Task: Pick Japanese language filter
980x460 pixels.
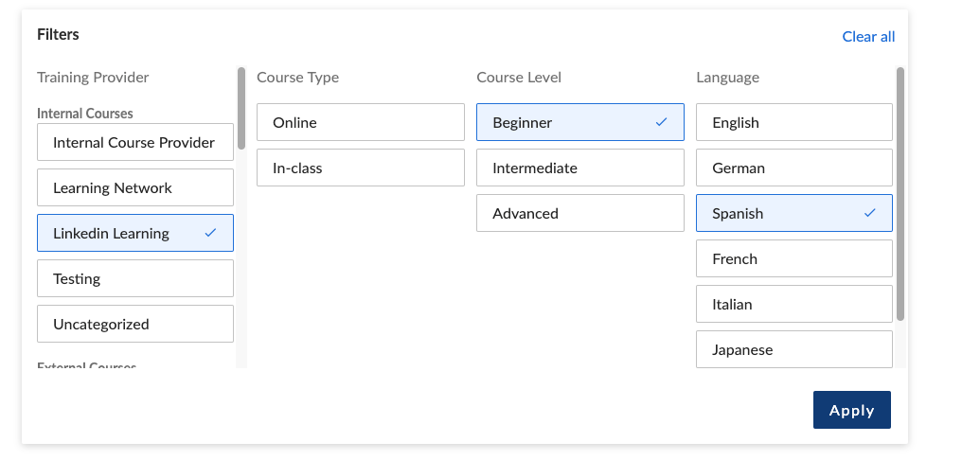Action: pyautogui.click(x=793, y=349)
